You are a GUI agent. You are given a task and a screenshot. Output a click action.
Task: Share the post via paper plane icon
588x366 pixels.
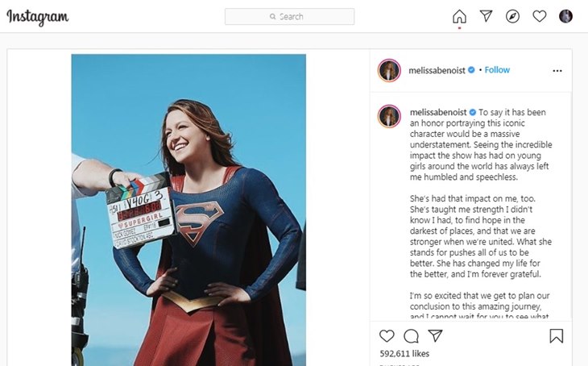tap(435, 335)
